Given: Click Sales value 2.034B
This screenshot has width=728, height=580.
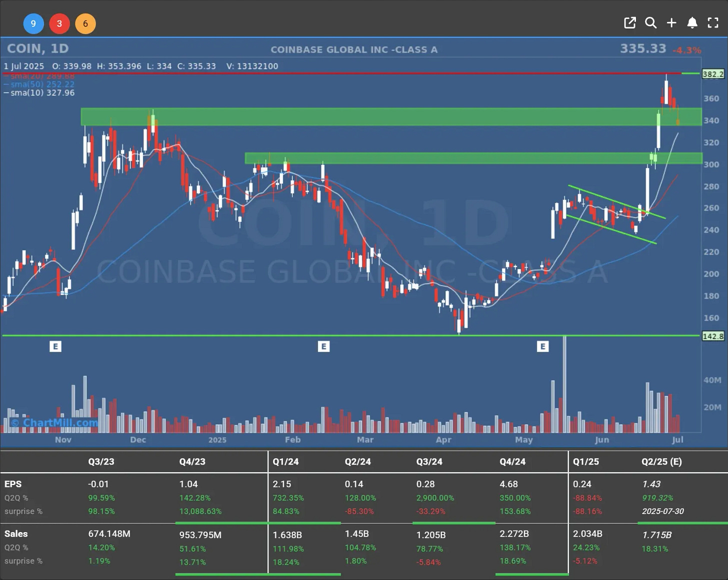Looking at the screenshot, I should pos(587,534).
